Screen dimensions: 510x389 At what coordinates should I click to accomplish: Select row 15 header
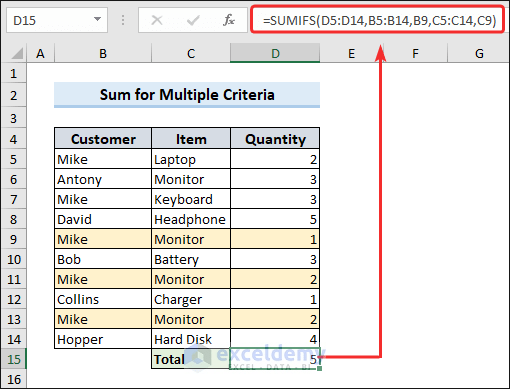[x=13, y=359]
